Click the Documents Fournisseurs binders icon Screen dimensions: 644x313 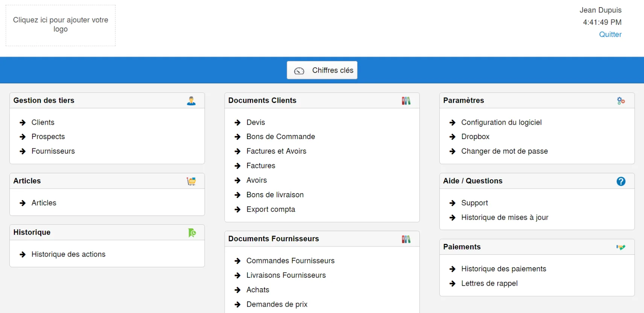(406, 239)
